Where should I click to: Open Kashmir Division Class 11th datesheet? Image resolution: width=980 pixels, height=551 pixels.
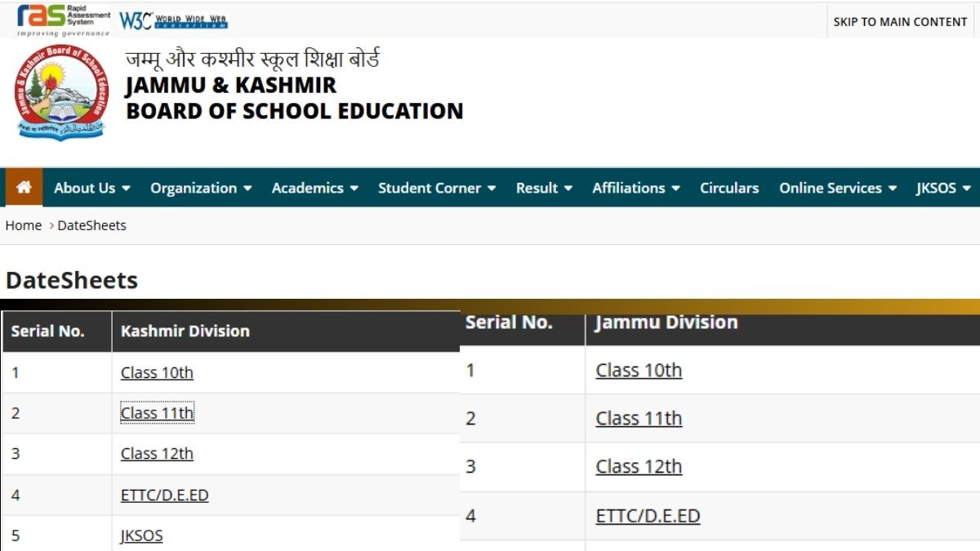click(157, 413)
